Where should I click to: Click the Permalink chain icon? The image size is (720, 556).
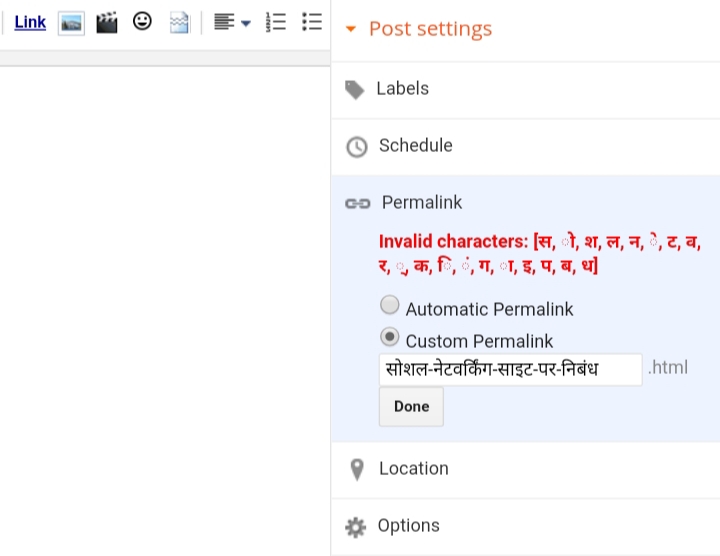tap(358, 203)
